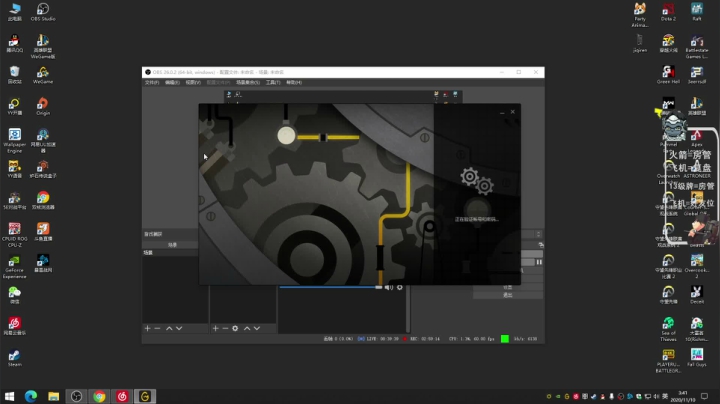The height and width of the screenshot is (404, 720).
Task: Launch Raft from the desktop
Action: 697,12
